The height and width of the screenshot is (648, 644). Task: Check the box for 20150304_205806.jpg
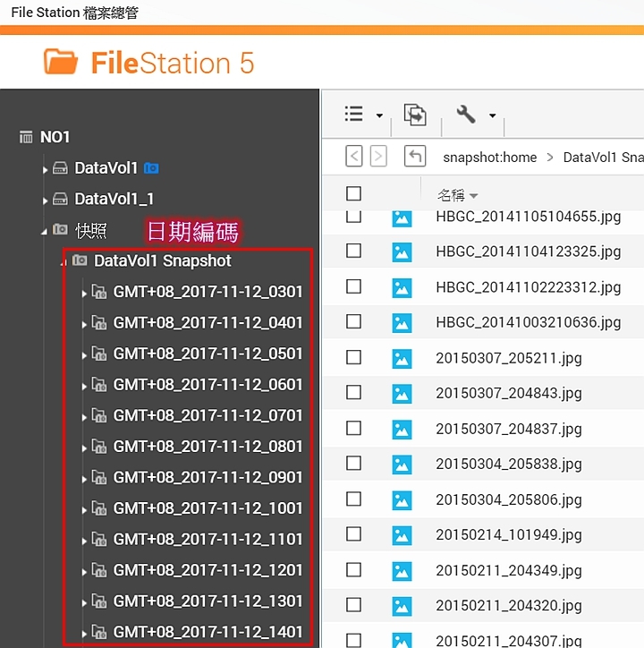(353, 499)
